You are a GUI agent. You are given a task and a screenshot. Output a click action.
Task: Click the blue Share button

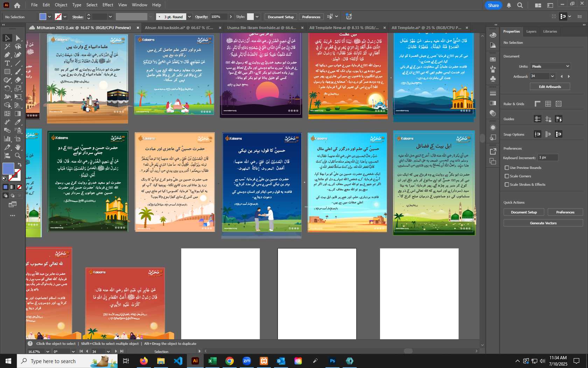[493, 5]
